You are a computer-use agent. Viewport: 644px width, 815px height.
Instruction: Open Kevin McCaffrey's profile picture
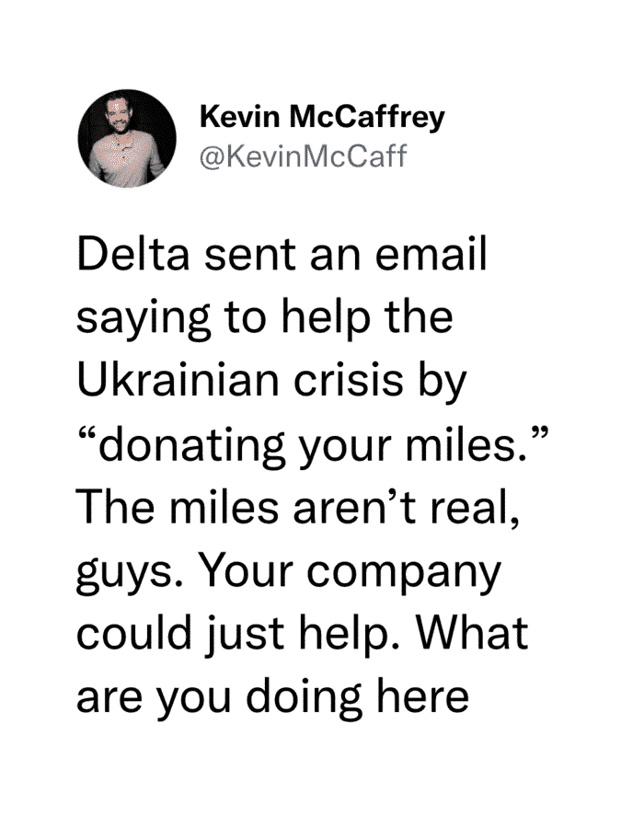click(127, 138)
